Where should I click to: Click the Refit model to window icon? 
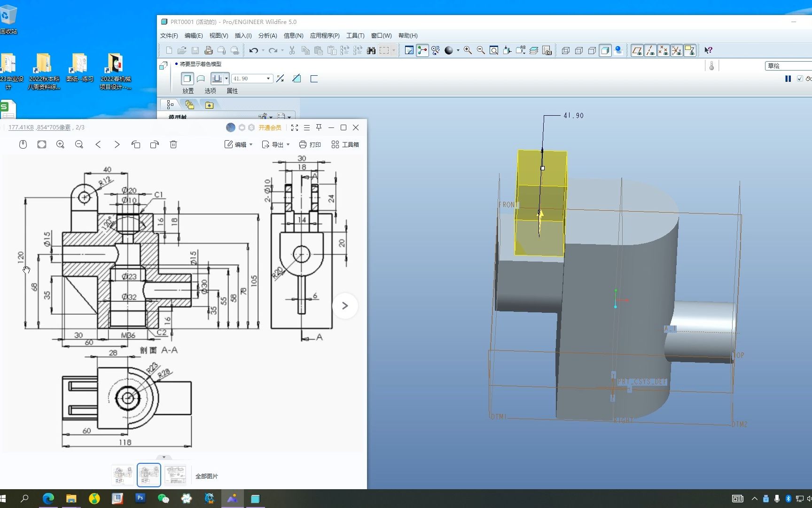click(x=494, y=50)
